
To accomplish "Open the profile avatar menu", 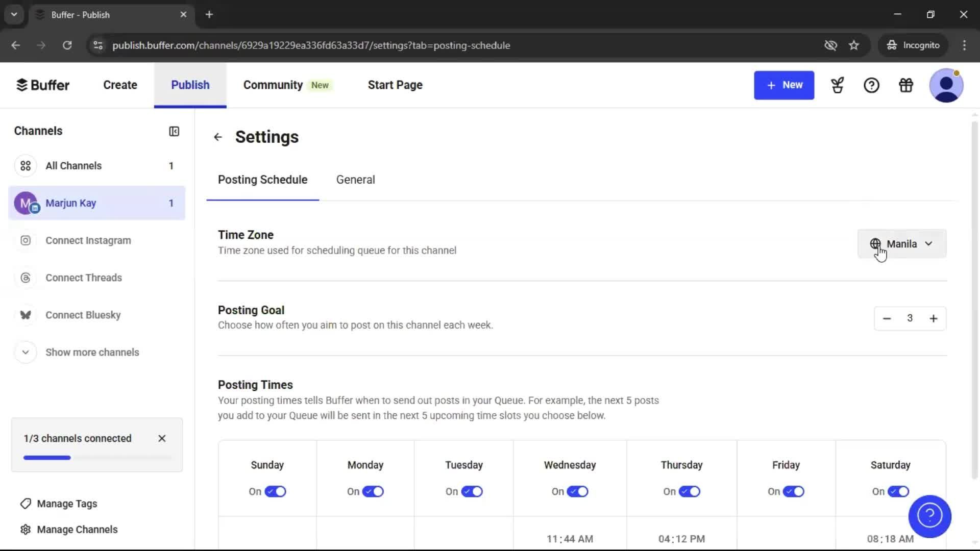I will (x=947, y=85).
